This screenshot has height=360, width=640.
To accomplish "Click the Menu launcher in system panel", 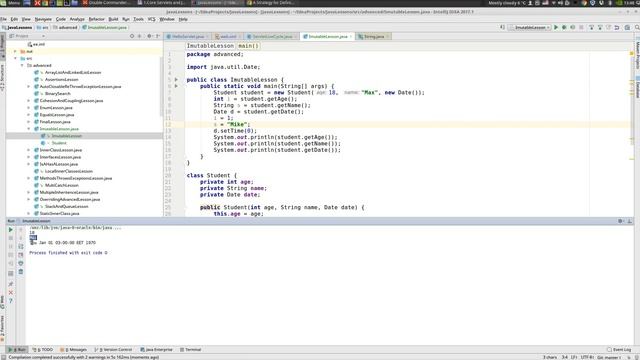I will (10, 3).
